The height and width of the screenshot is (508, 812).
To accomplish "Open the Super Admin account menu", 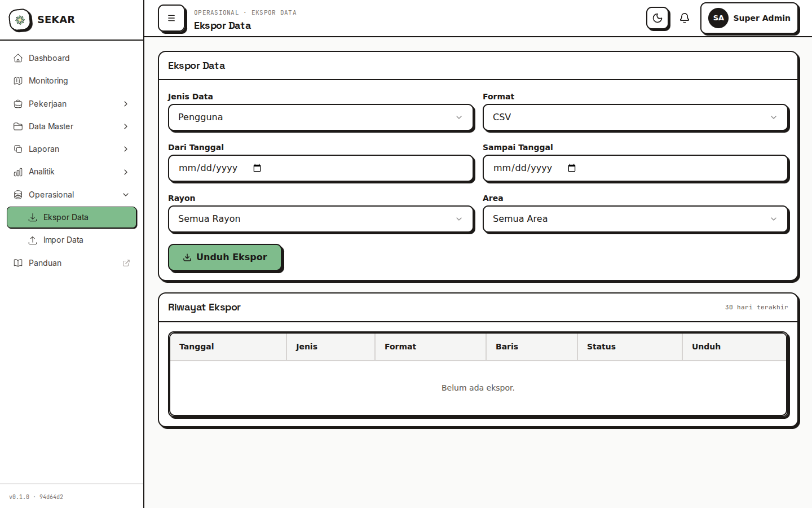I will pyautogui.click(x=749, y=18).
